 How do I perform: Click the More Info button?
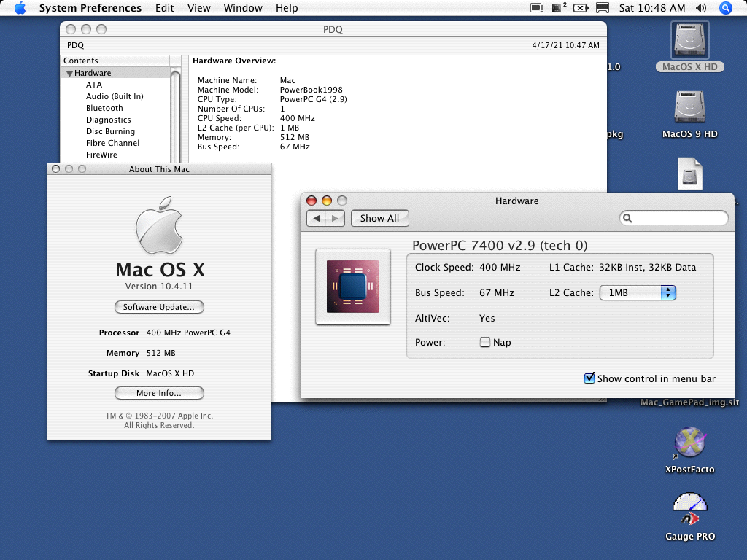click(159, 393)
